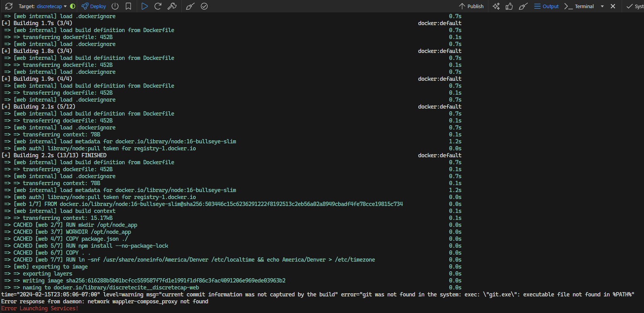Image resolution: width=644 pixels, height=313 pixels.
Task: Click the 'naming to docker.io/library/discretecite_discretecap-web' line
Action: pyautogui.click(x=102, y=287)
